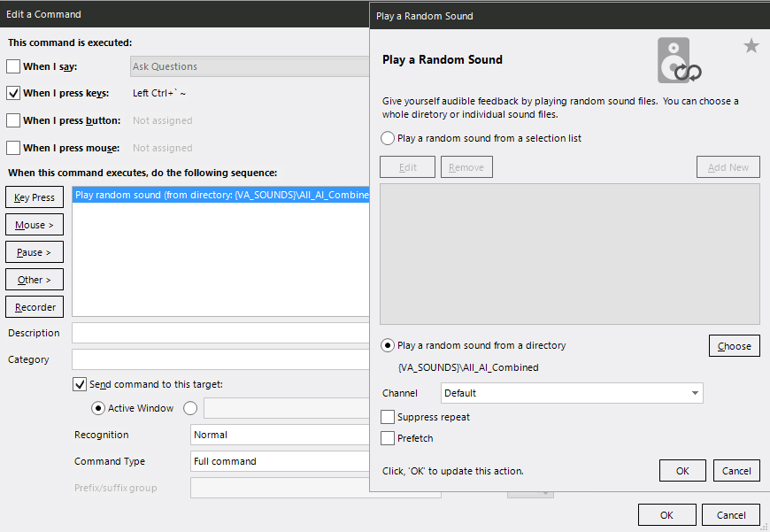Click the Add New button

click(x=728, y=167)
